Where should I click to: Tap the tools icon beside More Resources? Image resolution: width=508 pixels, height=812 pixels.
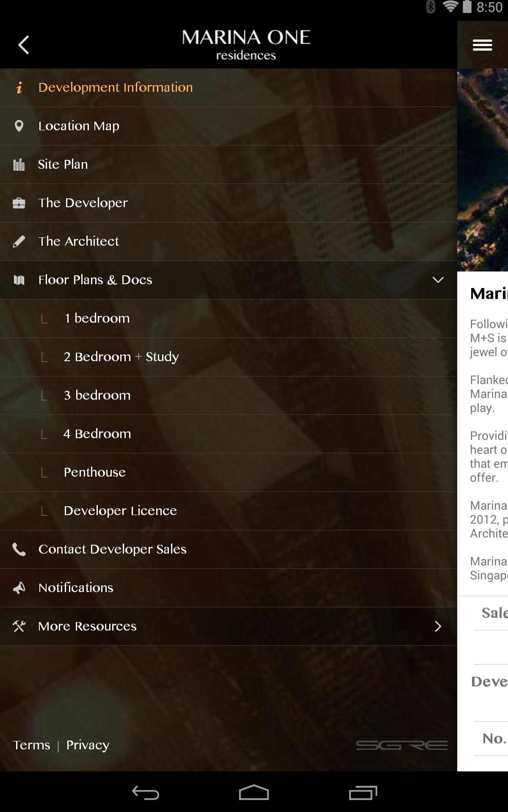(19, 626)
